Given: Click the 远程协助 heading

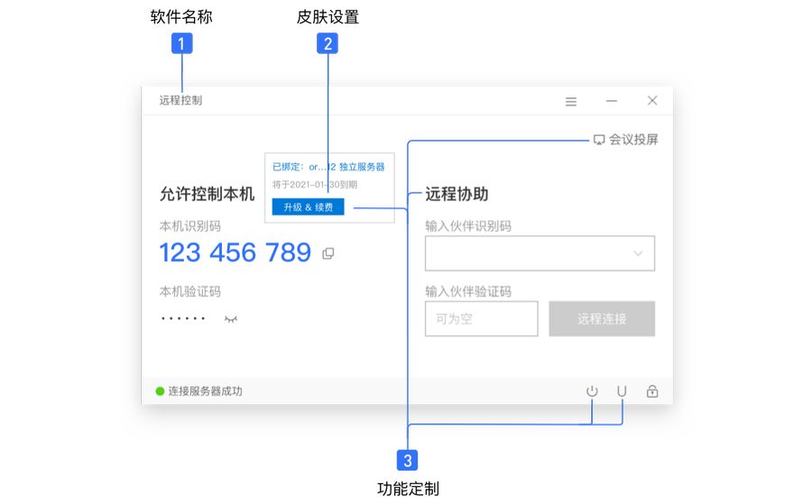Looking at the screenshot, I should pos(457,194).
